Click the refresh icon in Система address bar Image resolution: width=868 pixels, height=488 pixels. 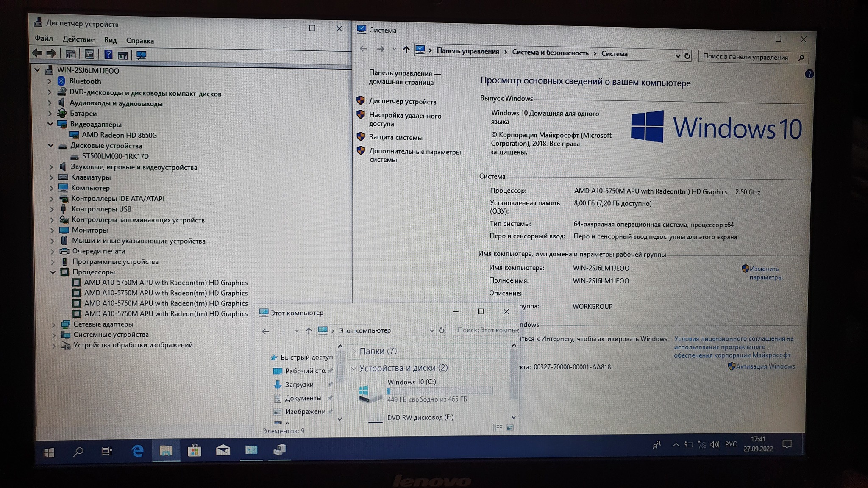(687, 55)
